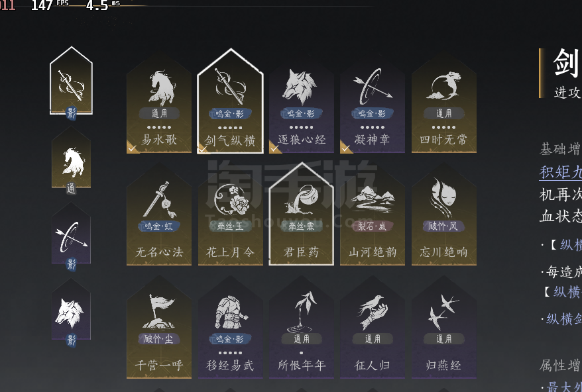Screen dimensions: 582x392
Task: Select the 易水歌 horse skill card
Action: pos(159,104)
